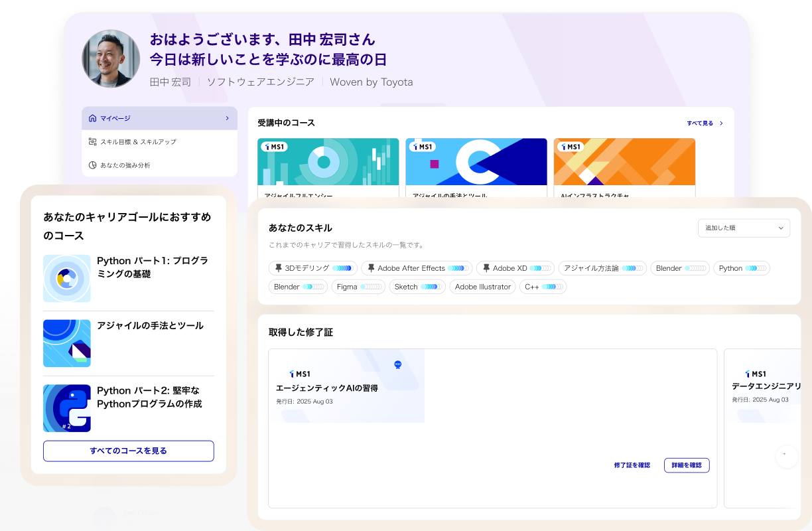Open the teal chart course thumbnail
The image size is (812, 531).
(x=328, y=161)
